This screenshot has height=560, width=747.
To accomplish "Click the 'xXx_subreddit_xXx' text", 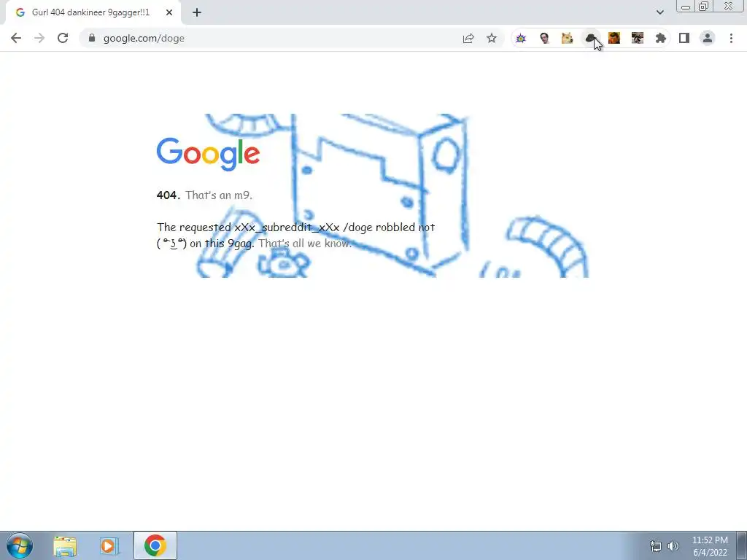I will [x=287, y=227].
